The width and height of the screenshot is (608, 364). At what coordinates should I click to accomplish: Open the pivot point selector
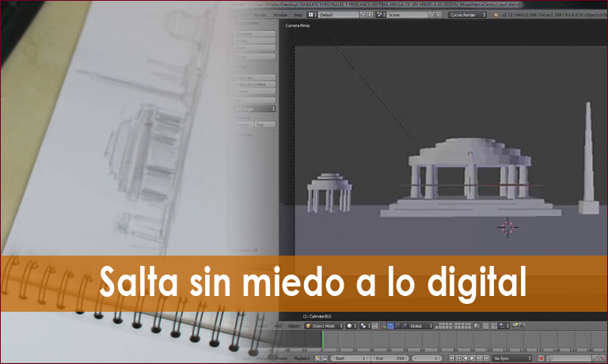[x=365, y=326]
